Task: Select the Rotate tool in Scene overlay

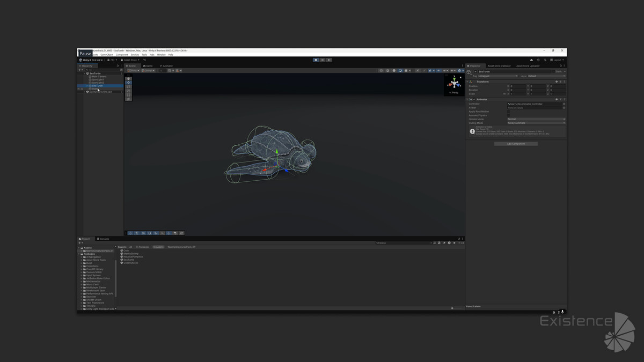Action: tap(128, 87)
